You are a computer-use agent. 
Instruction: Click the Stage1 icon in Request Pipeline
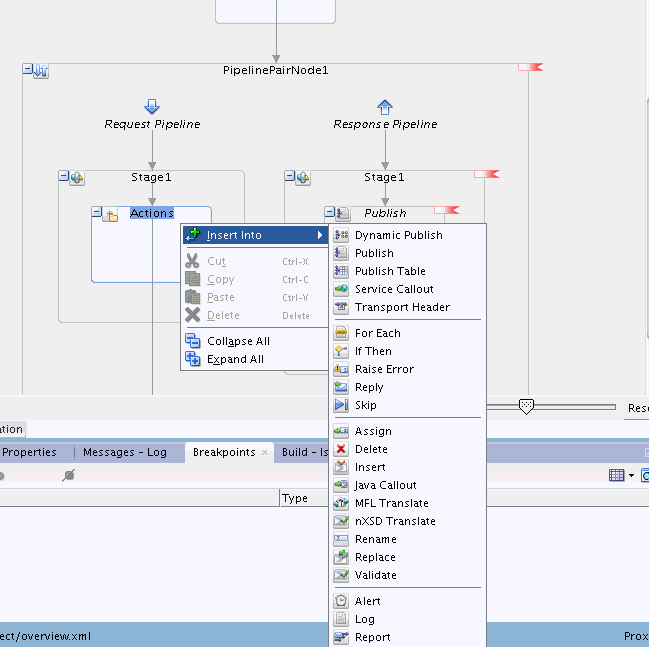point(77,177)
